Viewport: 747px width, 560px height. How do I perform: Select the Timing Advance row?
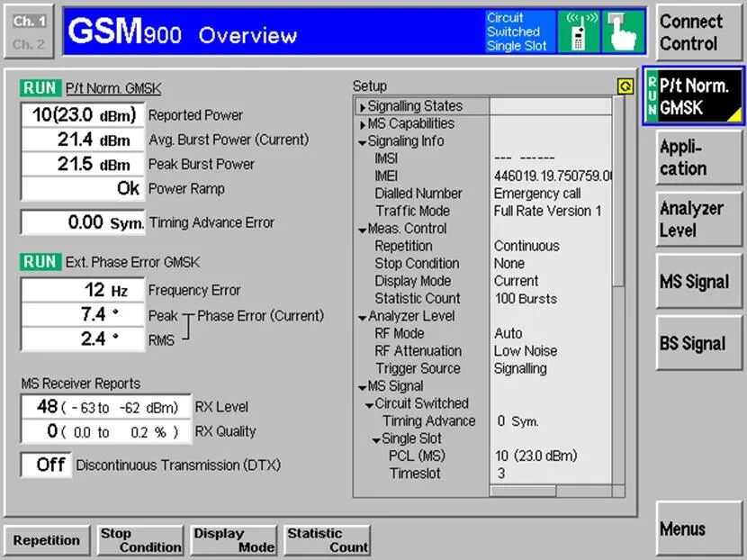(x=483, y=420)
